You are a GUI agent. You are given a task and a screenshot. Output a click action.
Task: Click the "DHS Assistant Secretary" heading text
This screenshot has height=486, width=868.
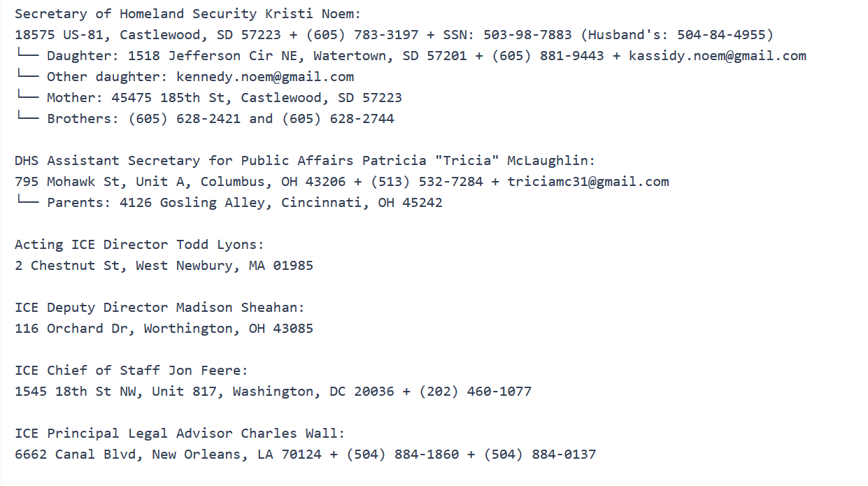[108, 161]
